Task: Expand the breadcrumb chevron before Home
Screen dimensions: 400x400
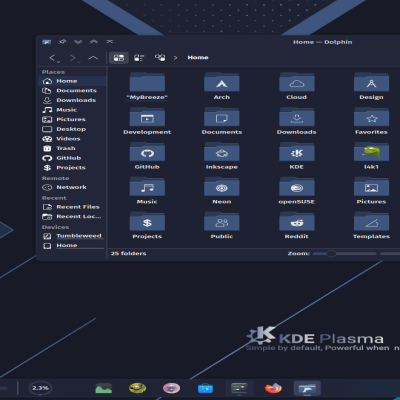Action: click(175, 58)
